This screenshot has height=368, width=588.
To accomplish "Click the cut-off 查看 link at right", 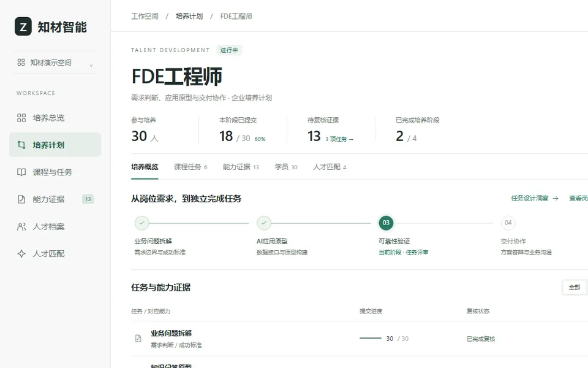I will [578, 198].
